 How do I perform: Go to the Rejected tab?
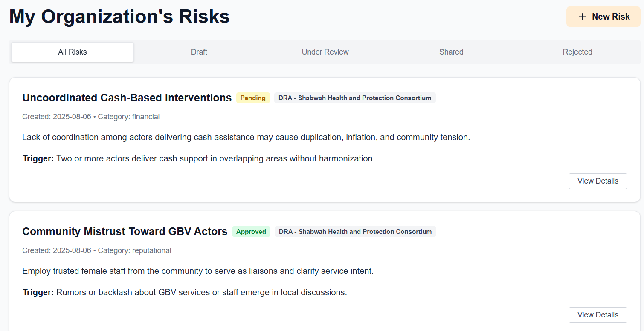pos(577,52)
